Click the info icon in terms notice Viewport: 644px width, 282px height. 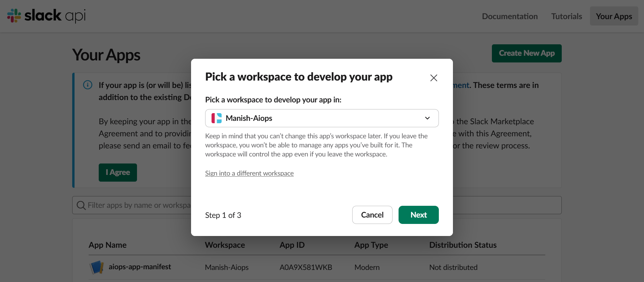click(88, 85)
